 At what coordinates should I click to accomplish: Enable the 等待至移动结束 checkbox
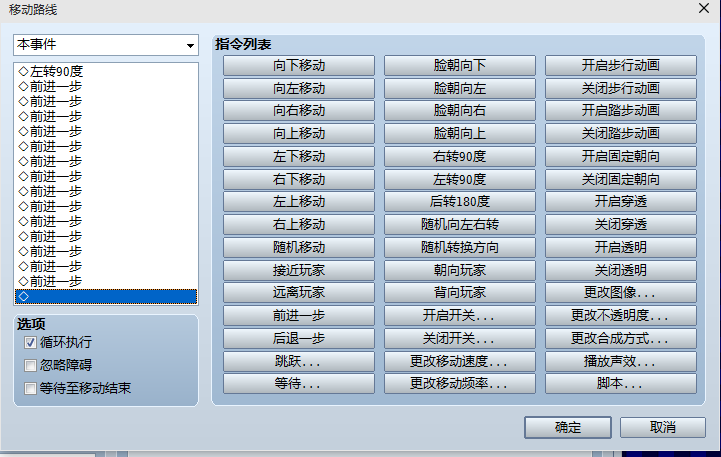[x=30, y=388]
